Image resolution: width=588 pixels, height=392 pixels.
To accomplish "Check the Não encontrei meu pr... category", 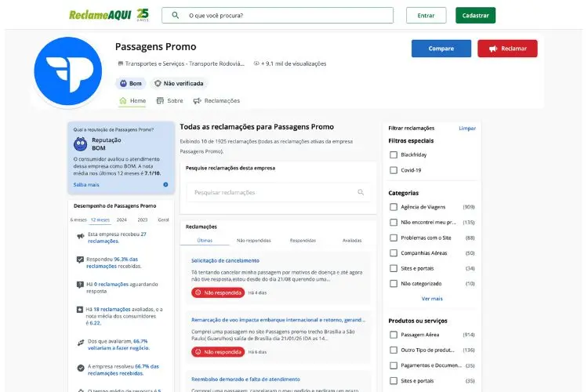I will 394,223.
